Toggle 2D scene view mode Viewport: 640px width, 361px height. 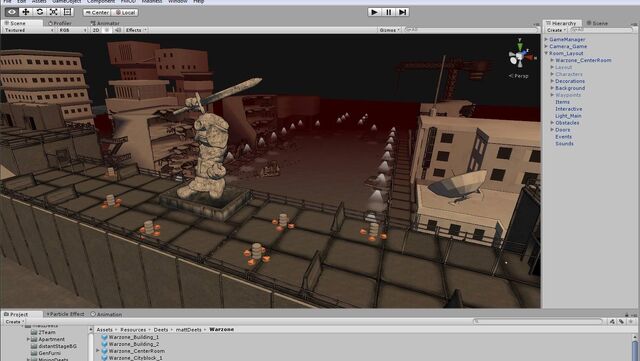pos(96,30)
